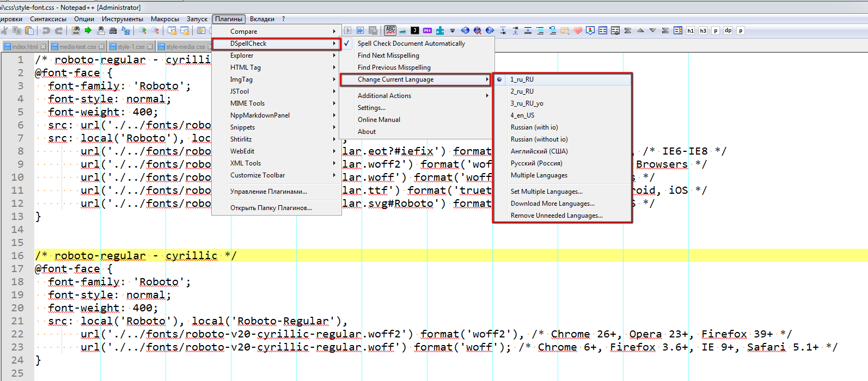This screenshot has height=381, width=868.
Task: Click the purple Markdown panel icon
Action: (x=427, y=30)
